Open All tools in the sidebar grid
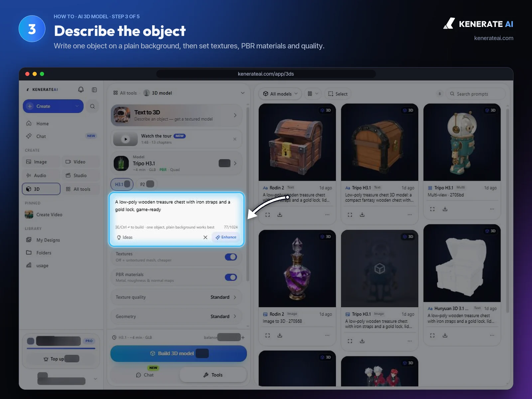Image resolution: width=532 pixels, height=399 pixels. [81, 189]
